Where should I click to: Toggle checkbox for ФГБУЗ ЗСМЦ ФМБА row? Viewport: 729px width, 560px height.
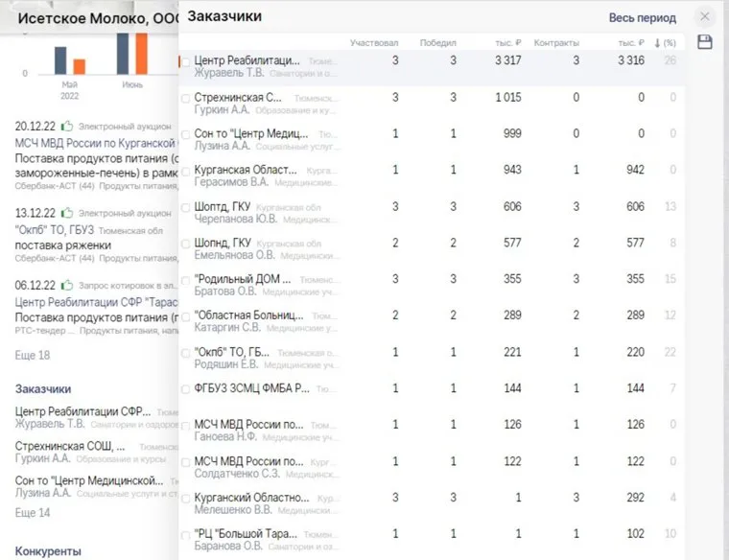pyautogui.click(x=186, y=388)
